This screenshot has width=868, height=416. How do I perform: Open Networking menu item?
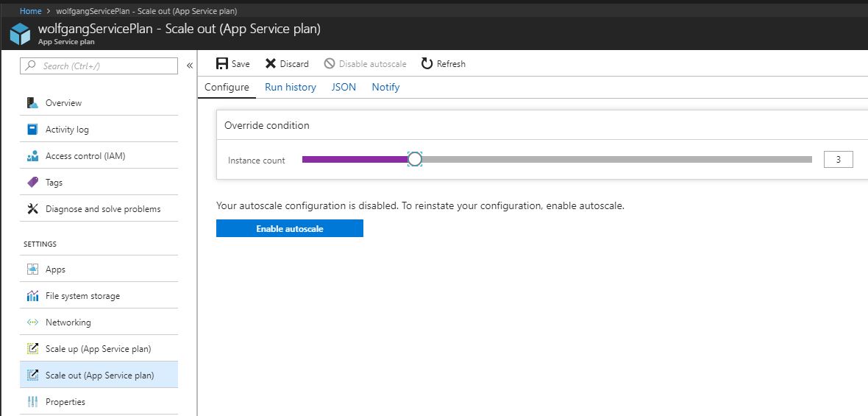click(99, 322)
